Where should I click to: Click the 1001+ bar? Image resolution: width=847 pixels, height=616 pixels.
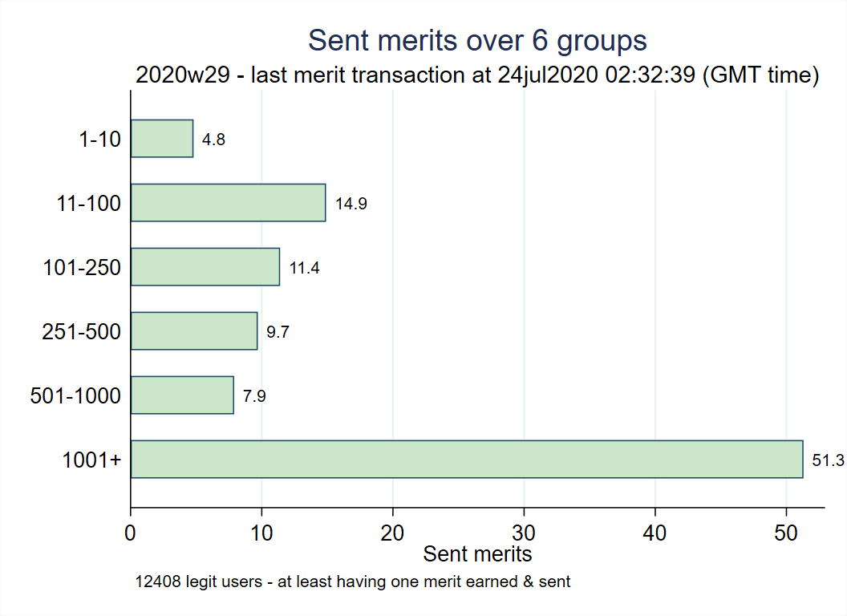[x=466, y=459]
